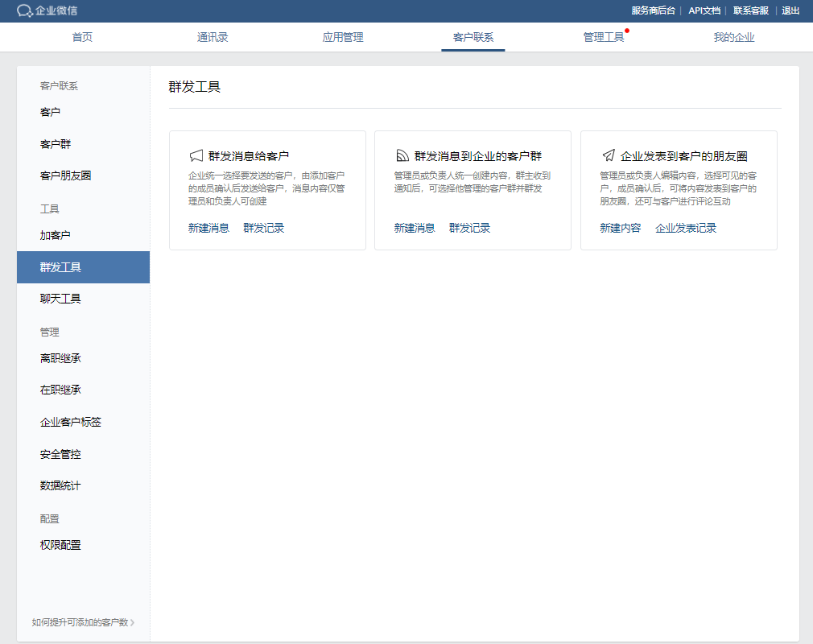This screenshot has width=813, height=644.
Task: Select 客户朋友圈 in the sidebar
Action: pyautogui.click(x=65, y=175)
